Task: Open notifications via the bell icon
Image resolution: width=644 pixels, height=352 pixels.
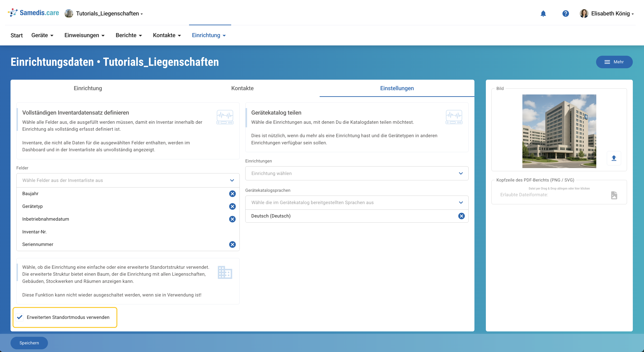Action: point(543,13)
